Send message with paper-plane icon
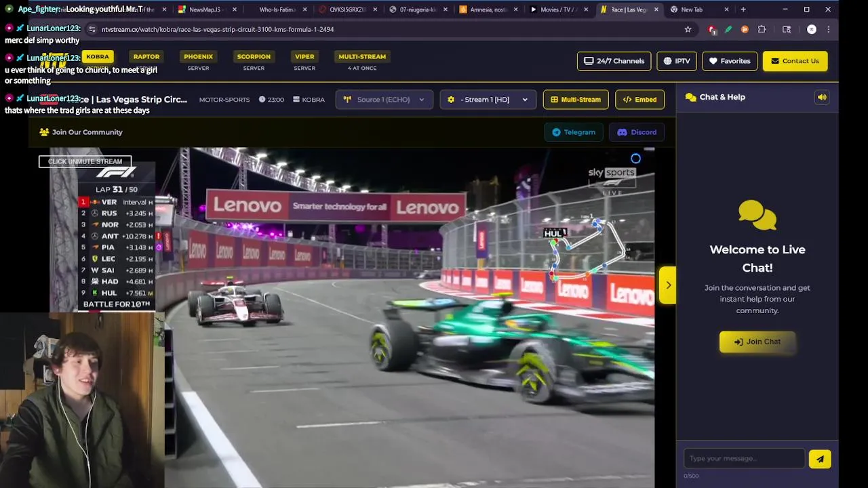The image size is (868, 488). click(820, 459)
